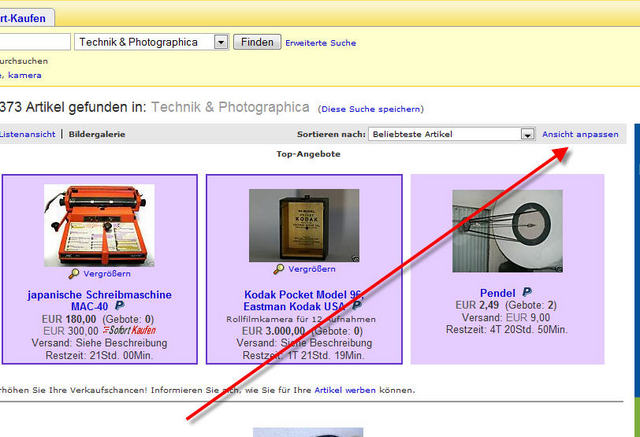The image size is (640, 437).
Task: Click 'Versand: EUR 9,00' text
Action: click(506, 317)
